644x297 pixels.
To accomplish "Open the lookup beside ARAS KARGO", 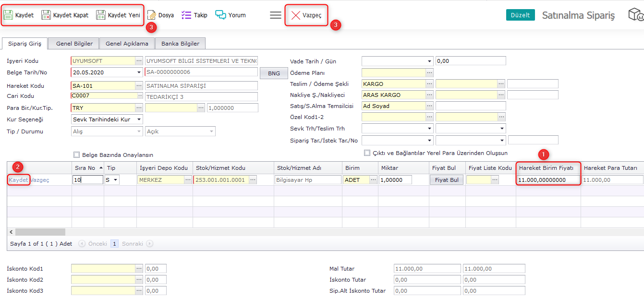I will tap(429, 95).
